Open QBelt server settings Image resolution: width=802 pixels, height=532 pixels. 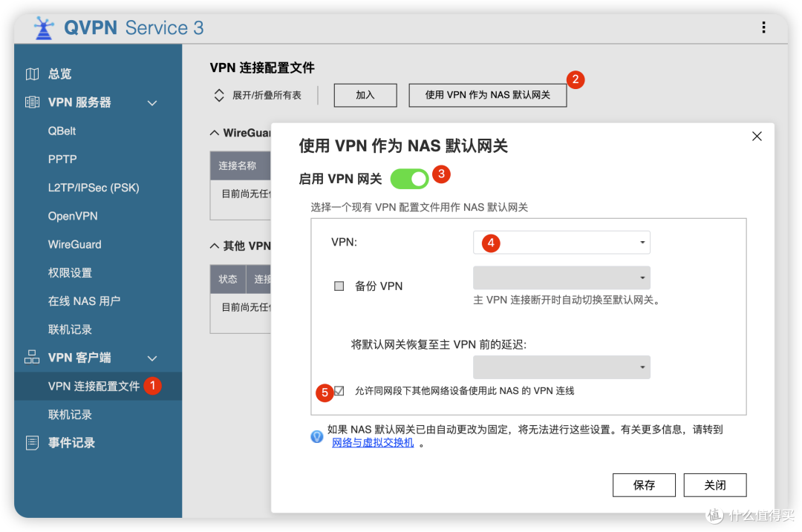62,131
